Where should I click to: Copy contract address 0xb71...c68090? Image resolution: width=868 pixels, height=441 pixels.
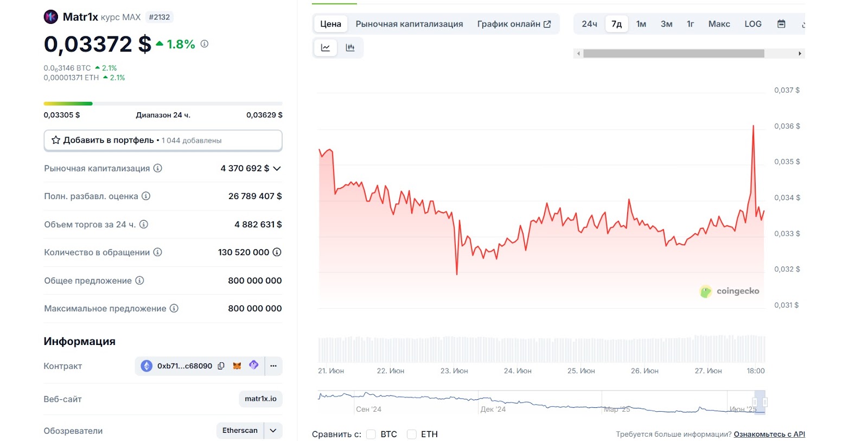click(x=221, y=366)
